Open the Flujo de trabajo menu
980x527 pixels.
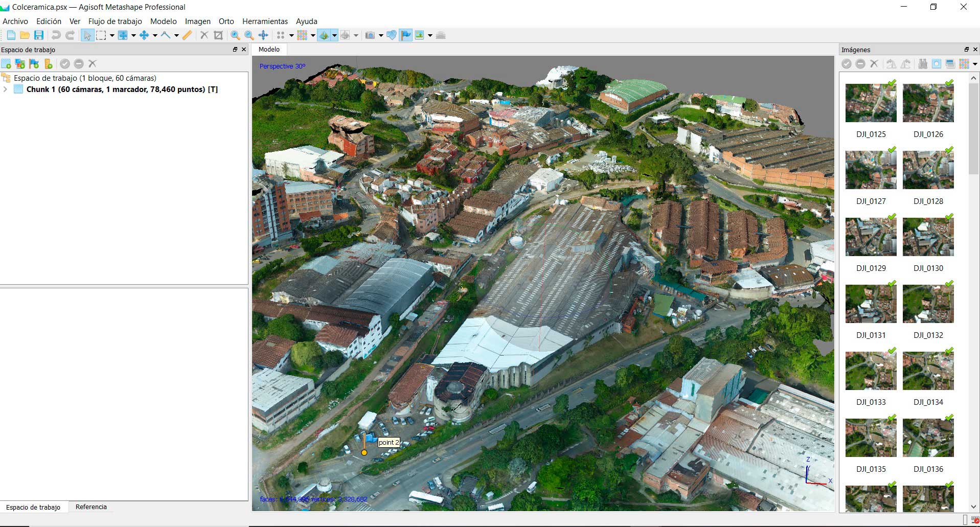[115, 21]
